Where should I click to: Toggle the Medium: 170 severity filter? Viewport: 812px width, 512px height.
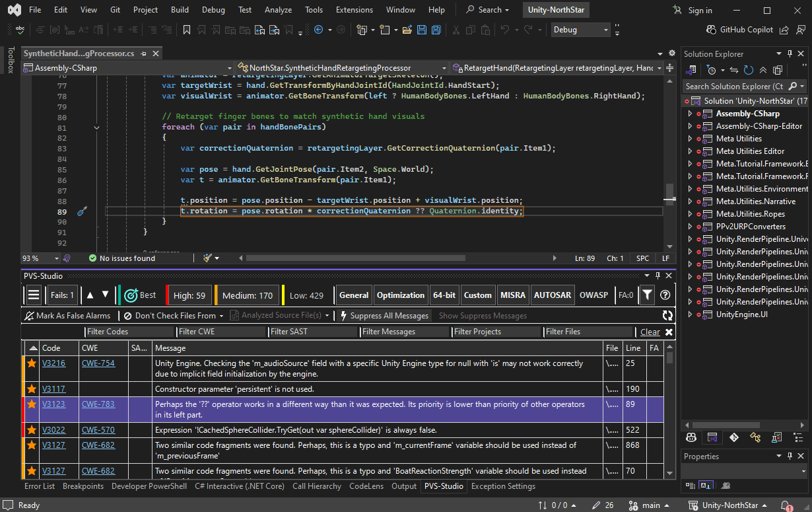click(x=247, y=295)
